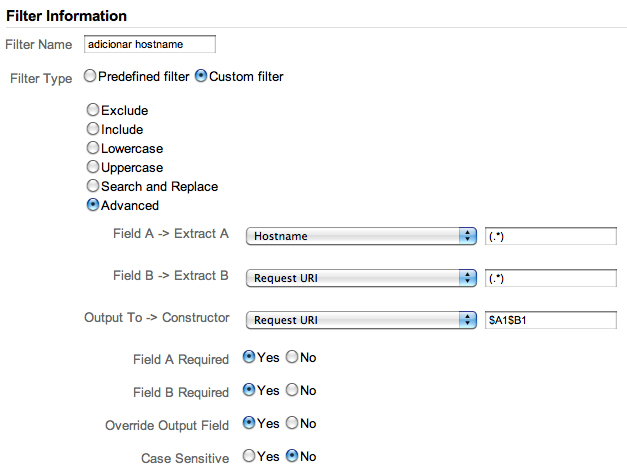
Task: Enable Case Sensitive by choosing Yes
Action: click(x=249, y=457)
